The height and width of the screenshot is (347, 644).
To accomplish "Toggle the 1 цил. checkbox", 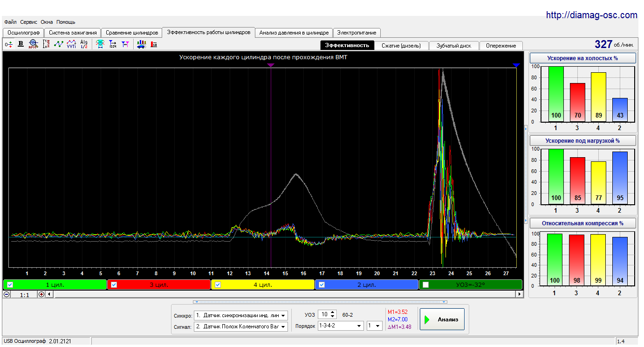I will coord(10,285).
